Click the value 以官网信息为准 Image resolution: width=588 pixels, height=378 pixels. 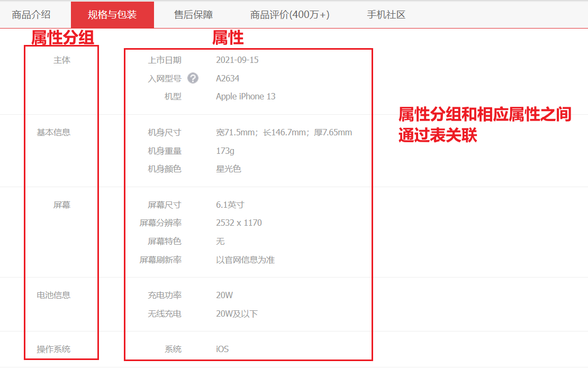coord(245,260)
